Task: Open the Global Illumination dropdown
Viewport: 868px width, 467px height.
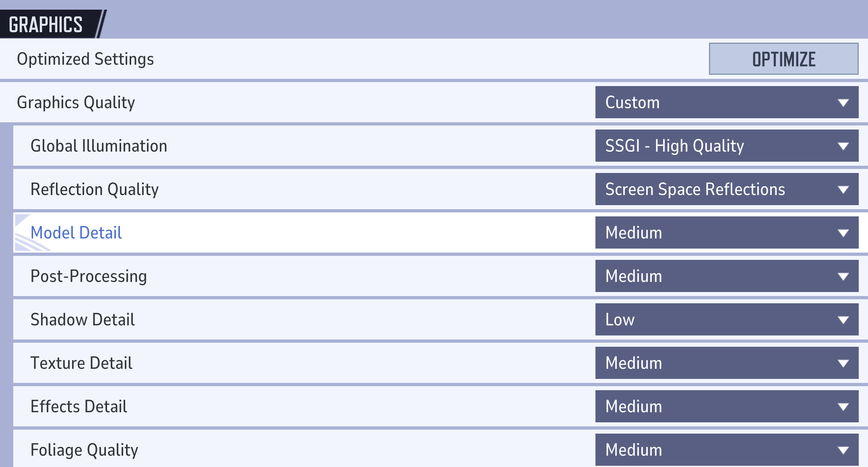Action: click(726, 146)
